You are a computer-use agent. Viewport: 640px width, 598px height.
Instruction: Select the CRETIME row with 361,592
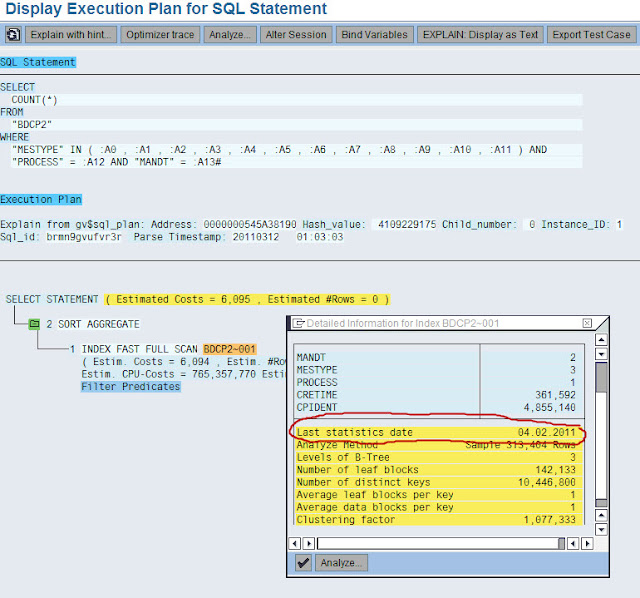click(x=439, y=395)
